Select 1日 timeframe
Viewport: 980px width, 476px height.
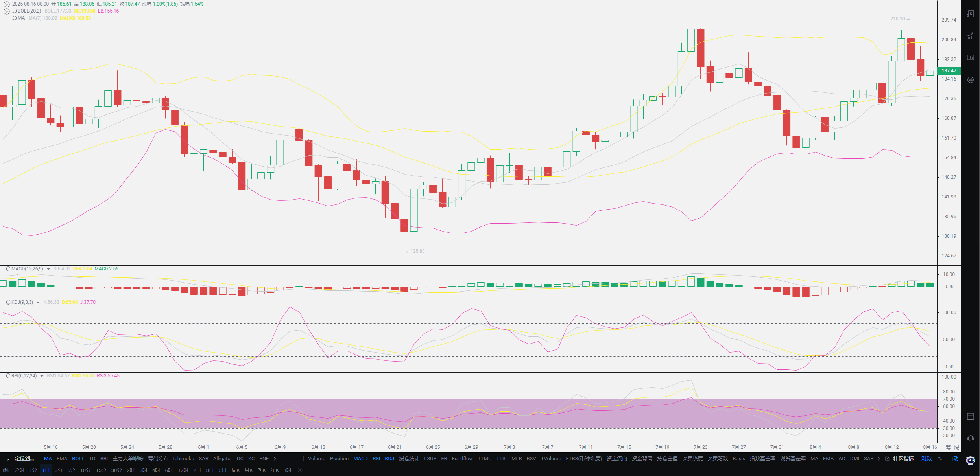tap(46, 470)
